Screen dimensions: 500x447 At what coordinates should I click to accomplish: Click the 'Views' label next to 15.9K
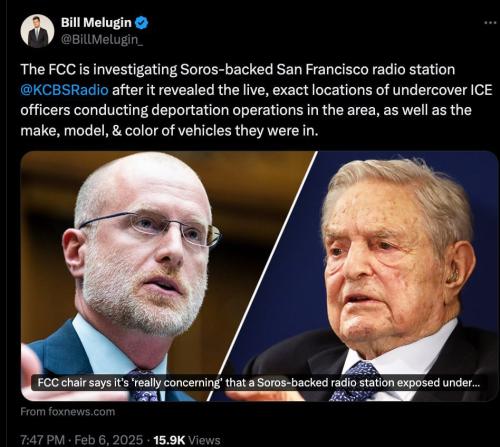pyautogui.click(x=207, y=440)
